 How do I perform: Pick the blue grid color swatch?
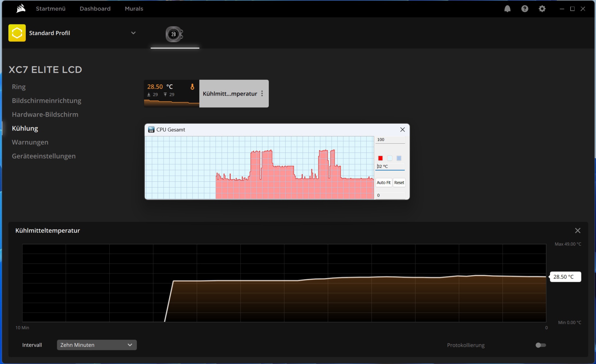399,158
